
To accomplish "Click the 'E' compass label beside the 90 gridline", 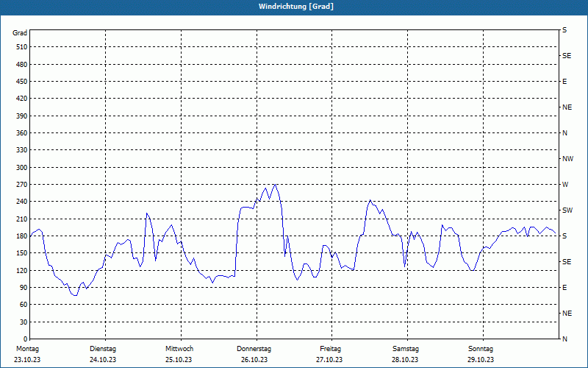I will click(x=564, y=287).
